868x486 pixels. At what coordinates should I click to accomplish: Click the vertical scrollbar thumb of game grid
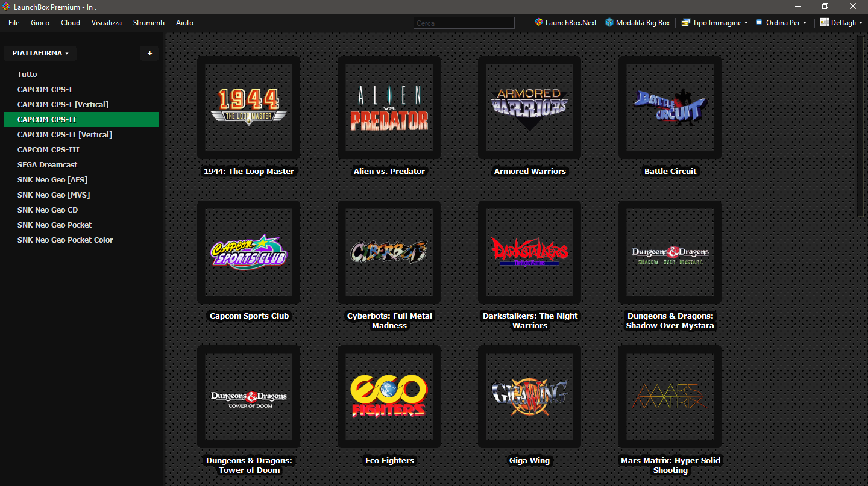coord(861,126)
